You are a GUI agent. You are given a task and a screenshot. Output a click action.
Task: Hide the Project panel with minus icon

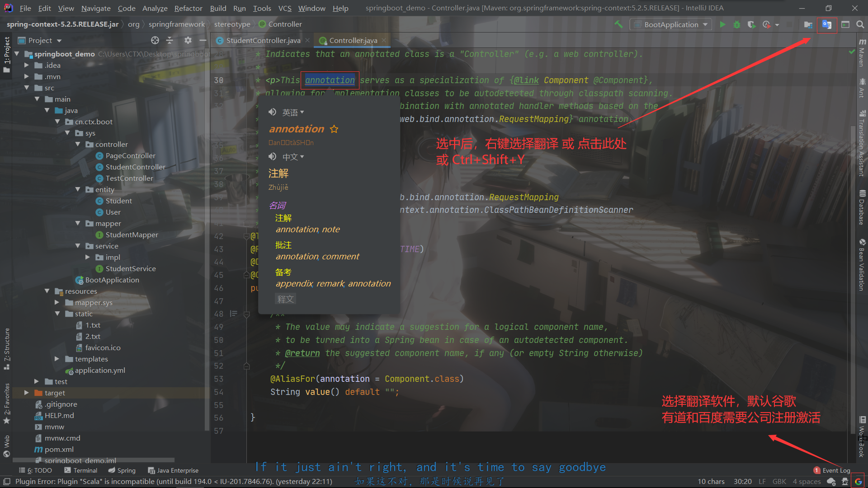pyautogui.click(x=203, y=40)
